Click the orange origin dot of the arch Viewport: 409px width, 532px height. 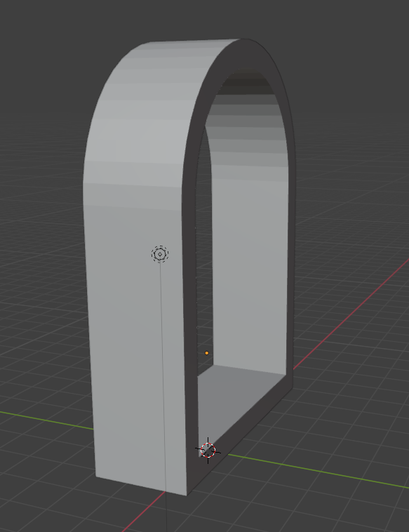pos(207,353)
